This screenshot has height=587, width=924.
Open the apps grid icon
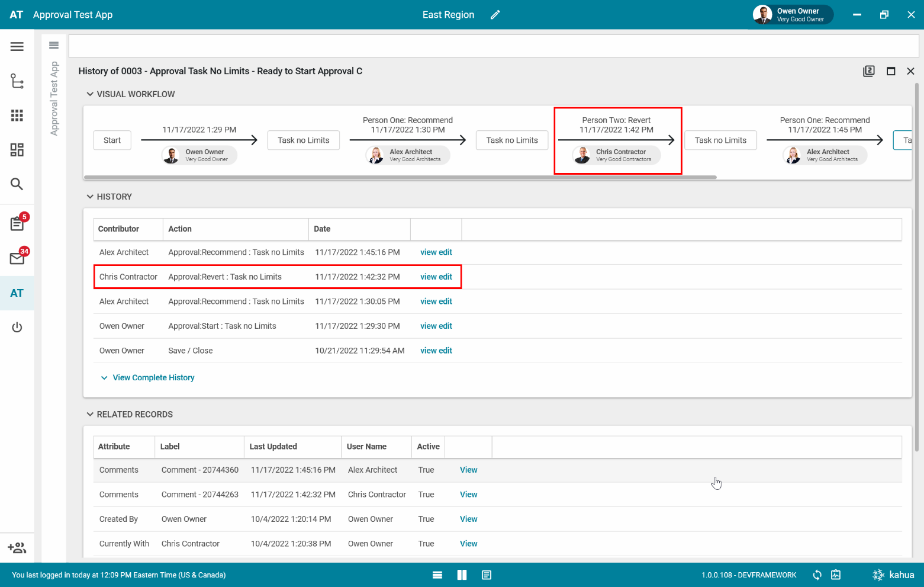[17, 116]
